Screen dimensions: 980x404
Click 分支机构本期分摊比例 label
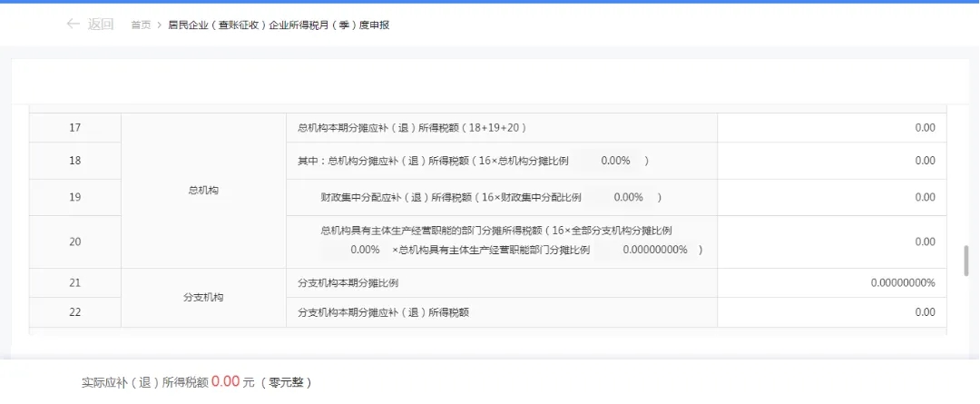pos(348,282)
